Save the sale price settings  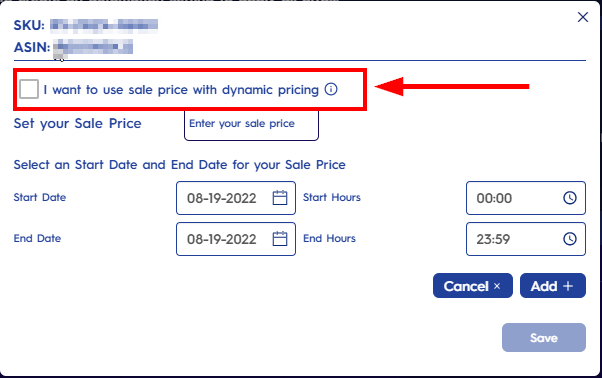coord(544,338)
